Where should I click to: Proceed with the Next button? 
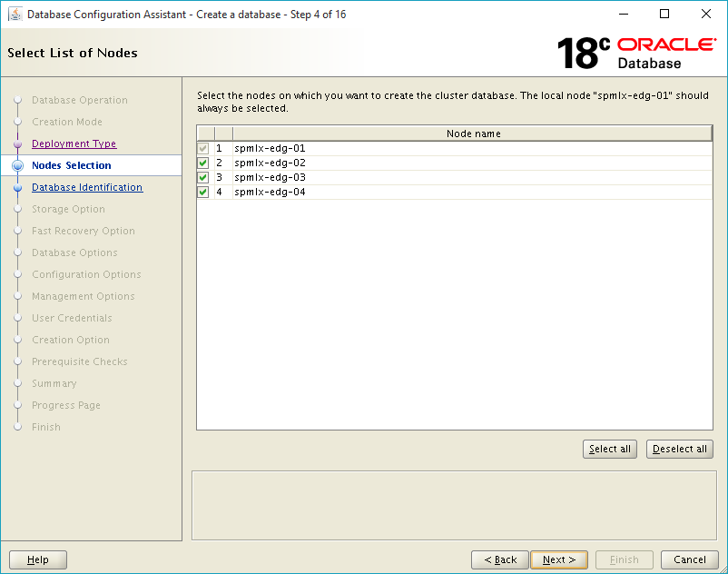click(559, 559)
